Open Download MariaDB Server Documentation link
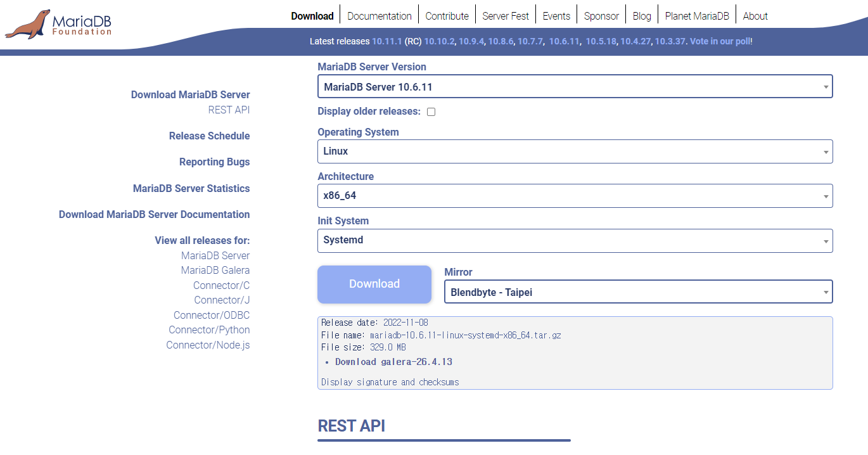Image resolution: width=868 pixels, height=455 pixels. click(154, 215)
